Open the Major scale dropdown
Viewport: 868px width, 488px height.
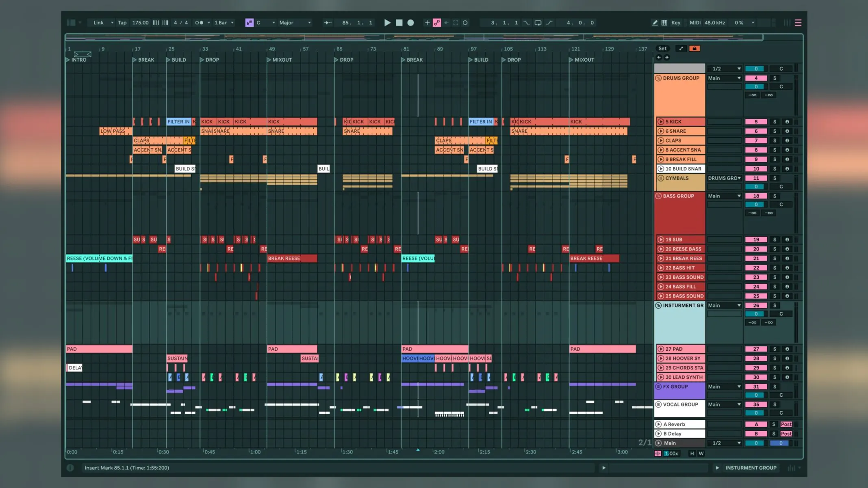click(x=295, y=23)
